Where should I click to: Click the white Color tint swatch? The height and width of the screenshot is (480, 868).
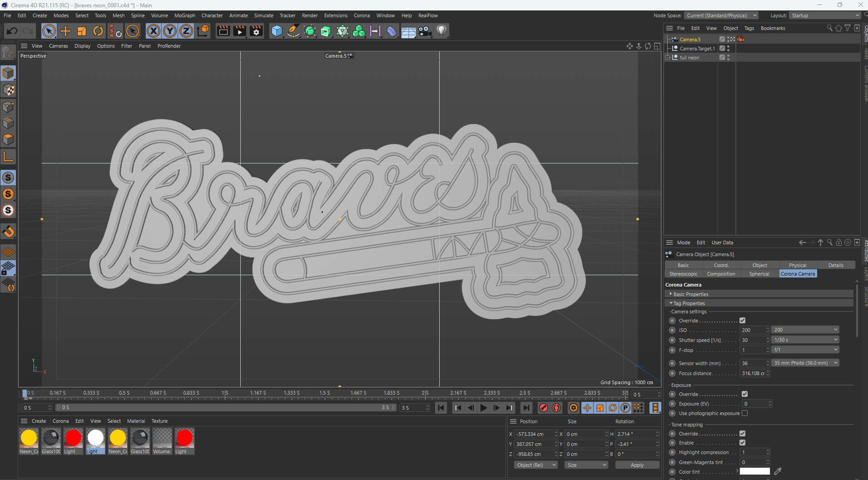(x=754, y=471)
